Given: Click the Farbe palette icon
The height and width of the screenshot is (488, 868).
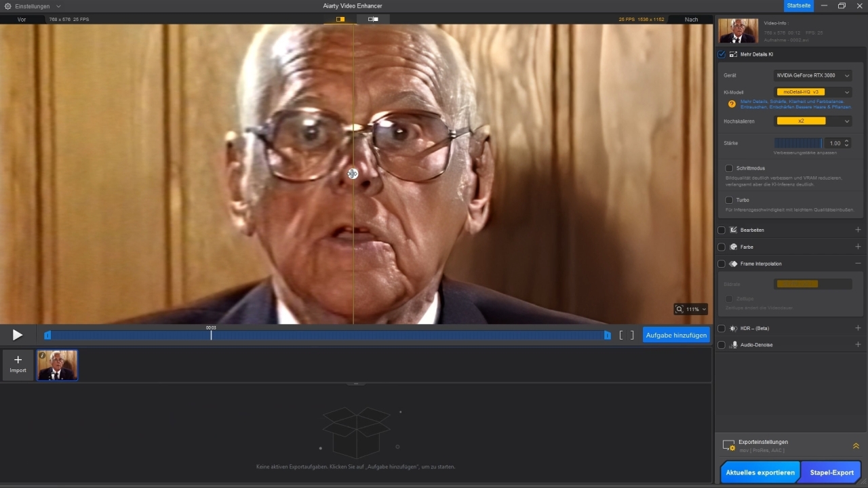Looking at the screenshot, I should pyautogui.click(x=733, y=247).
